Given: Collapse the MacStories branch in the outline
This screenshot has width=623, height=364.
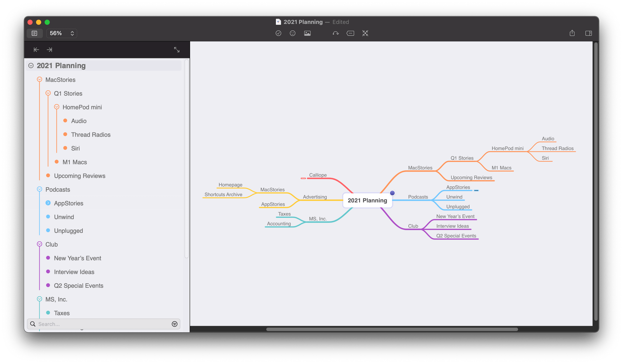Looking at the screenshot, I should pos(40,79).
